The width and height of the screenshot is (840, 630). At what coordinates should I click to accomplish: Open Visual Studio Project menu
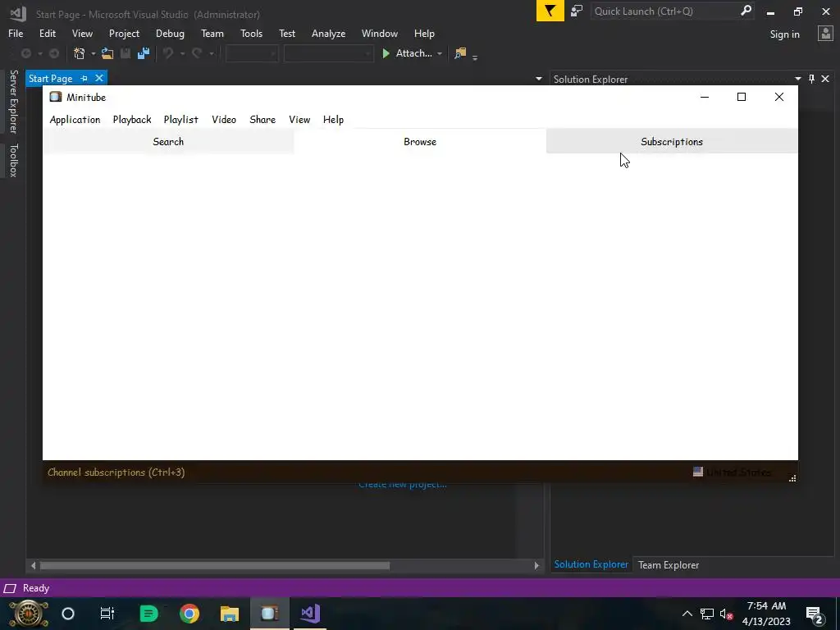click(x=125, y=33)
